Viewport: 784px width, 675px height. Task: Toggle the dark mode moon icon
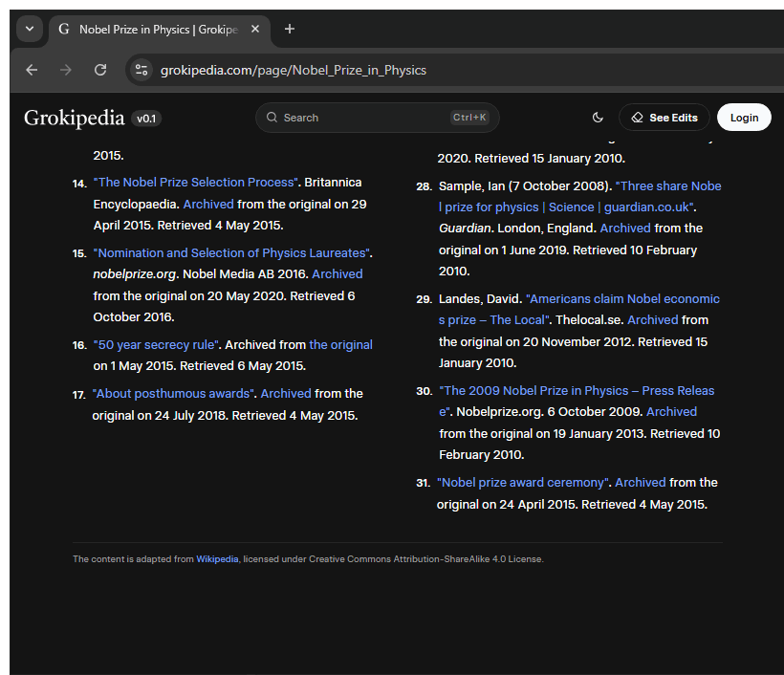[598, 118]
